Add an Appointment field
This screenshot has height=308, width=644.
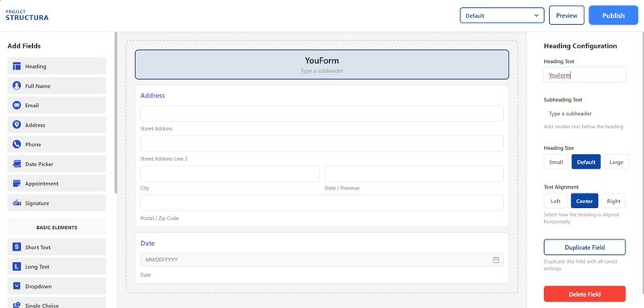[x=56, y=183]
